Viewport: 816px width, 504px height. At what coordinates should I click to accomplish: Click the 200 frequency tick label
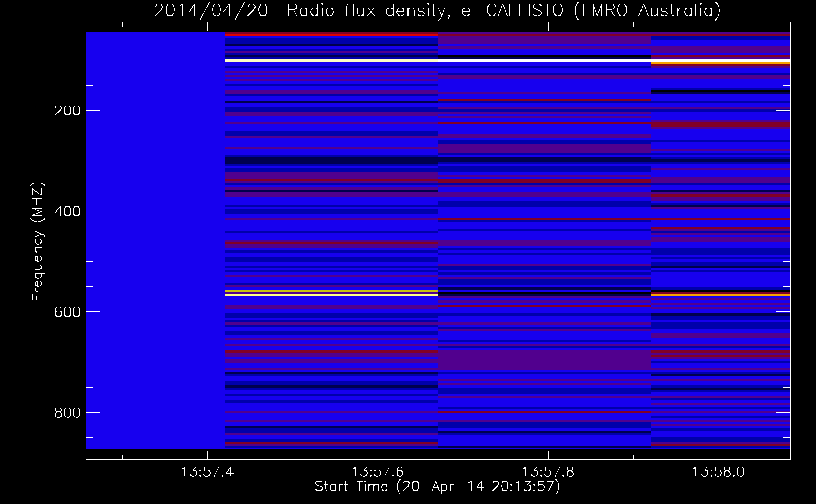tap(68, 111)
